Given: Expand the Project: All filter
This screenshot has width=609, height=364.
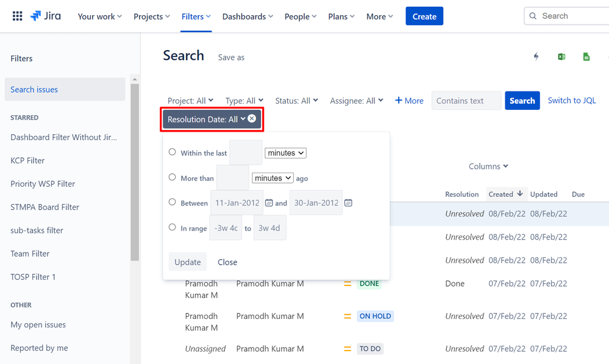Looking at the screenshot, I should pyautogui.click(x=190, y=101).
